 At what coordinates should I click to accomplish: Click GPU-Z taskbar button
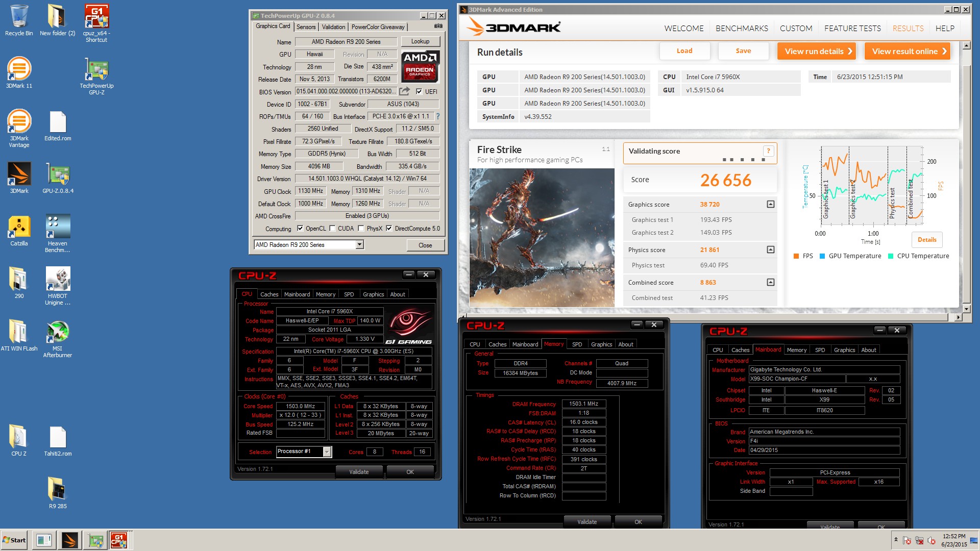[x=95, y=540]
